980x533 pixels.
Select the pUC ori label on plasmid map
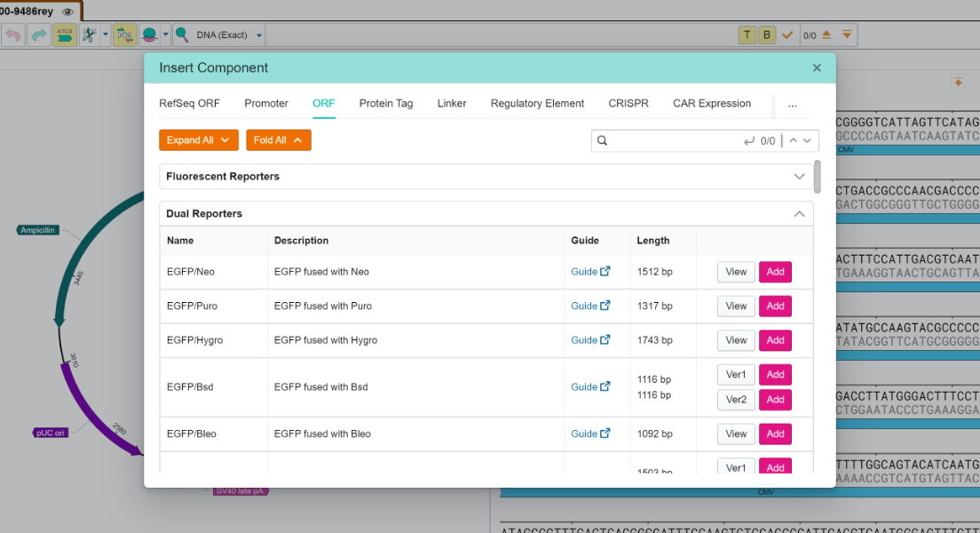coord(50,433)
